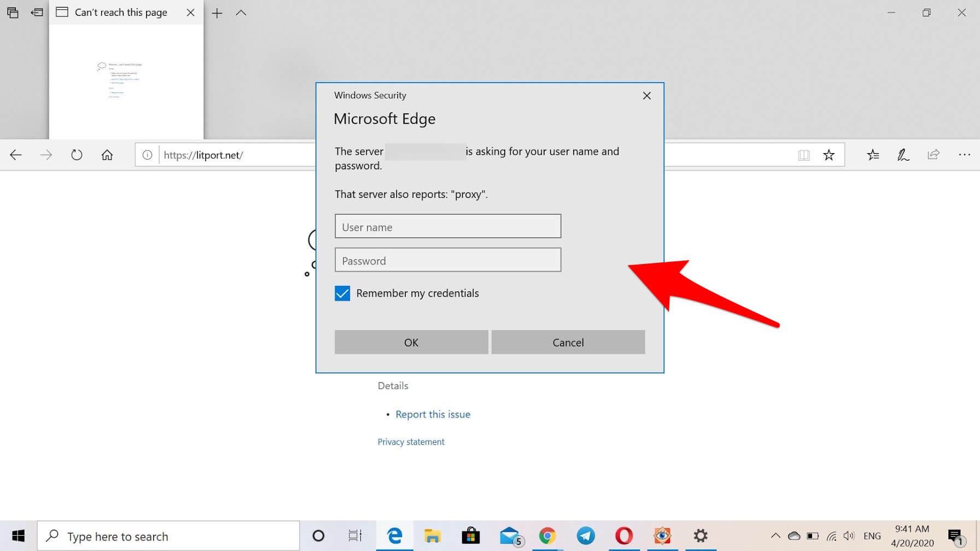The height and width of the screenshot is (551, 980).
Task: Open clock showing 9:41 AM
Action: coord(912,536)
